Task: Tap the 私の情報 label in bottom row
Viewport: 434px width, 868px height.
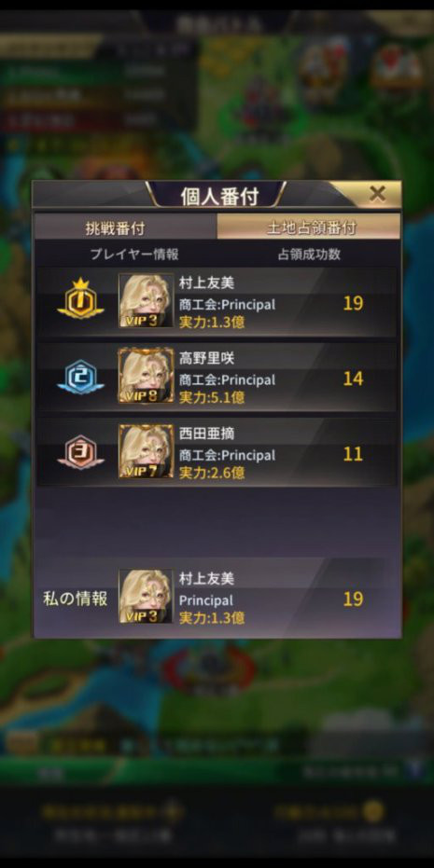Action: point(75,599)
